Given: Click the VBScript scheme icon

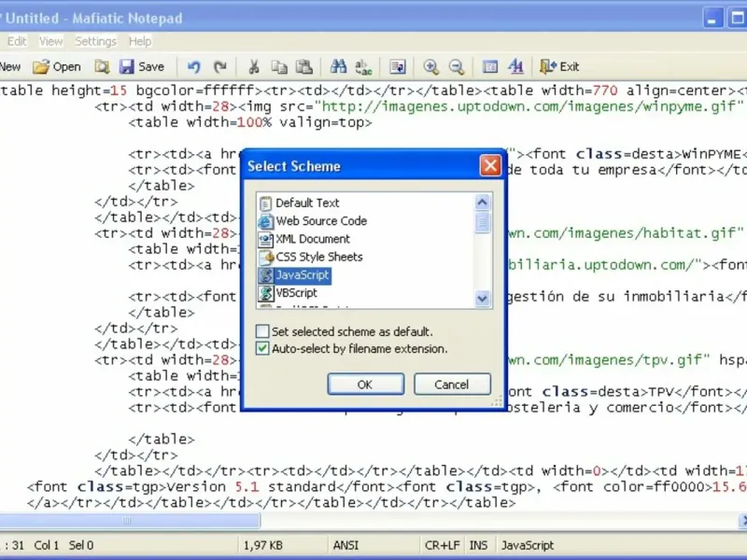Looking at the screenshot, I should coord(266,294).
